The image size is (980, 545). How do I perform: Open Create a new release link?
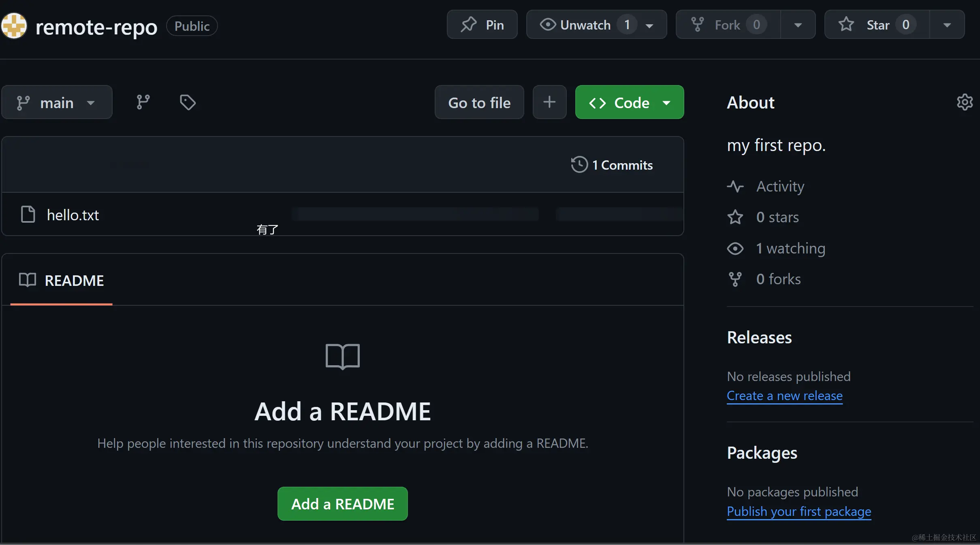click(x=784, y=396)
